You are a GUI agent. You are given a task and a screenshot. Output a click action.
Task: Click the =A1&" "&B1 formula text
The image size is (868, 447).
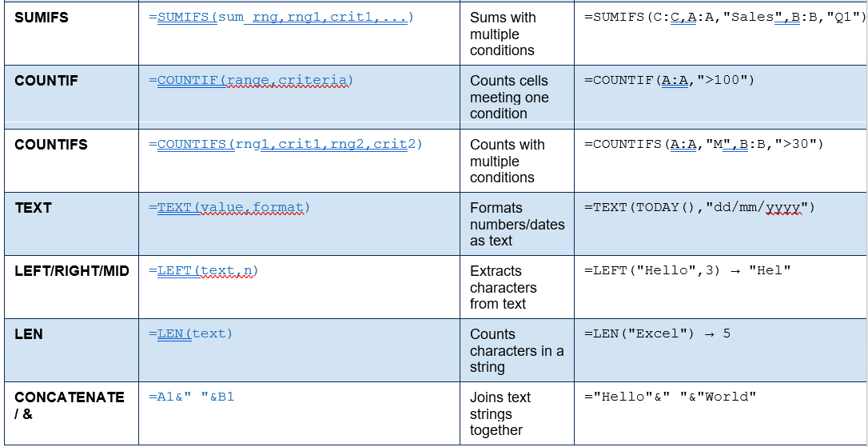[x=192, y=397]
